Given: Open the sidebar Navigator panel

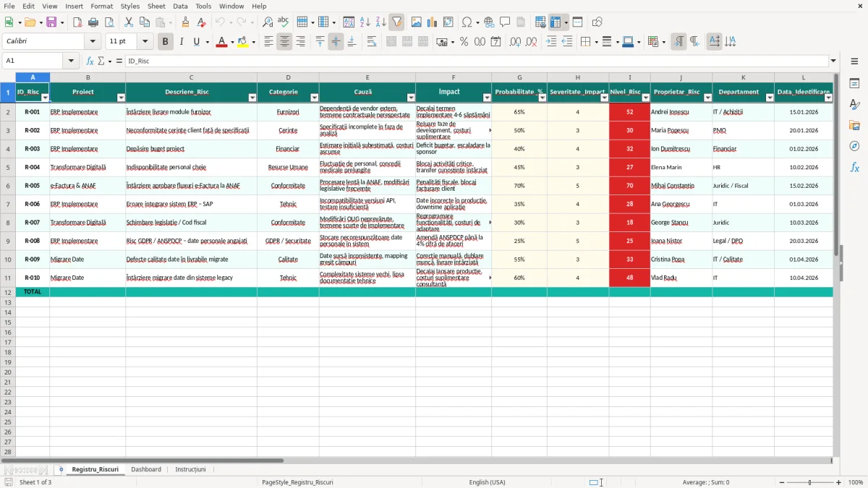Looking at the screenshot, I should coord(854,146).
